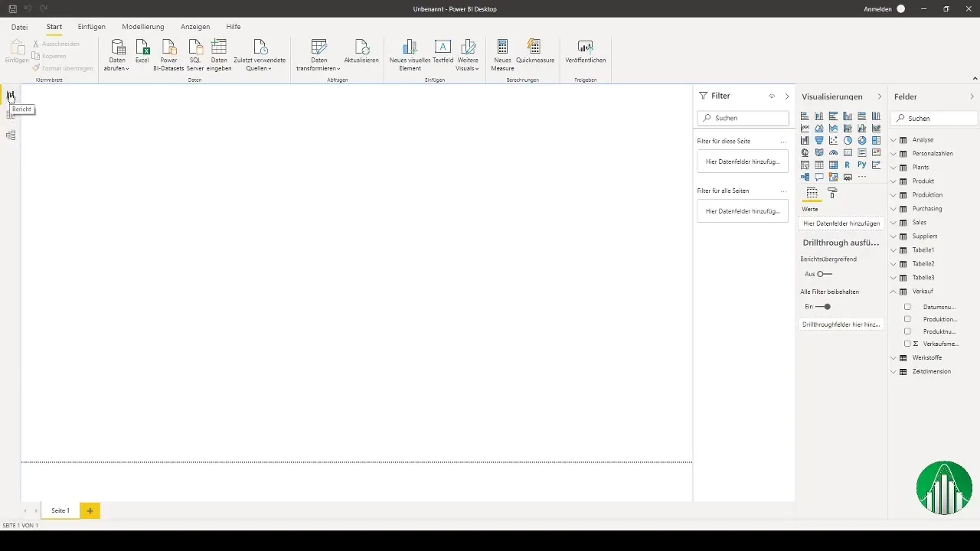980x551 pixels.
Task: Expand the Purchasing table
Action: tap(893, 209)
